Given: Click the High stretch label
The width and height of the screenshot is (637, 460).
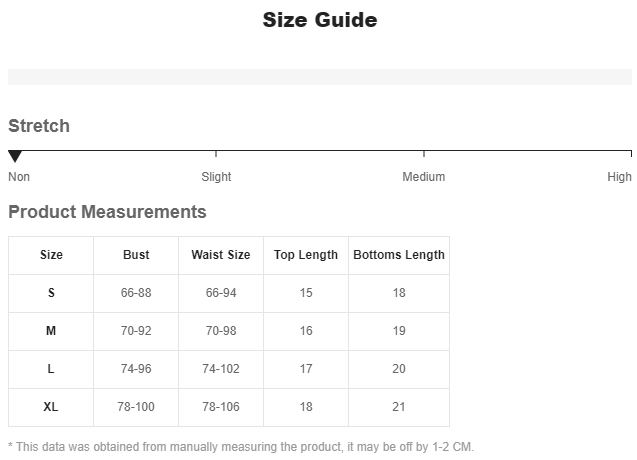Looking at the screenshot, I should point(619,177).
